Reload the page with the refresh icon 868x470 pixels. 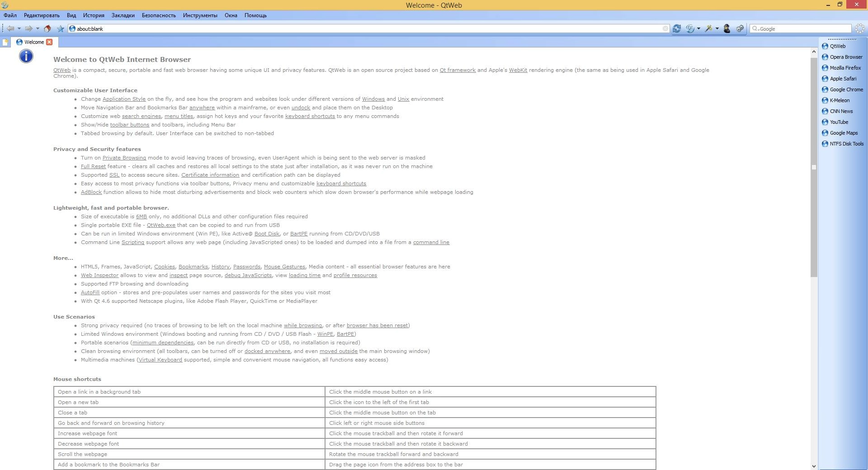point(677,28)
